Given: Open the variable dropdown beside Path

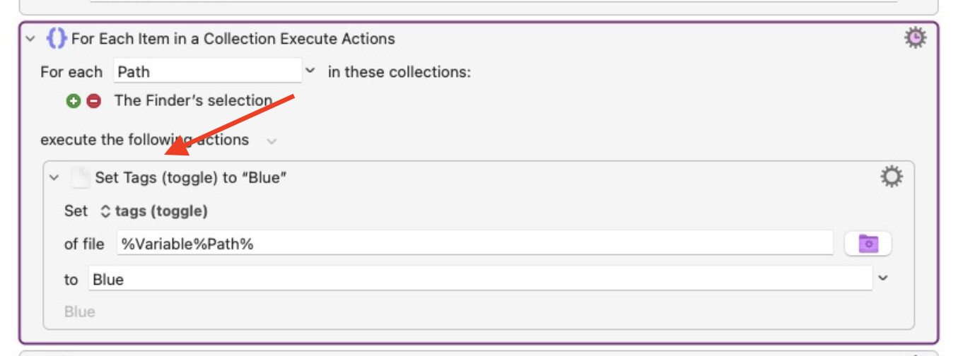Looking at the screenshot, I should coord(310,71).
